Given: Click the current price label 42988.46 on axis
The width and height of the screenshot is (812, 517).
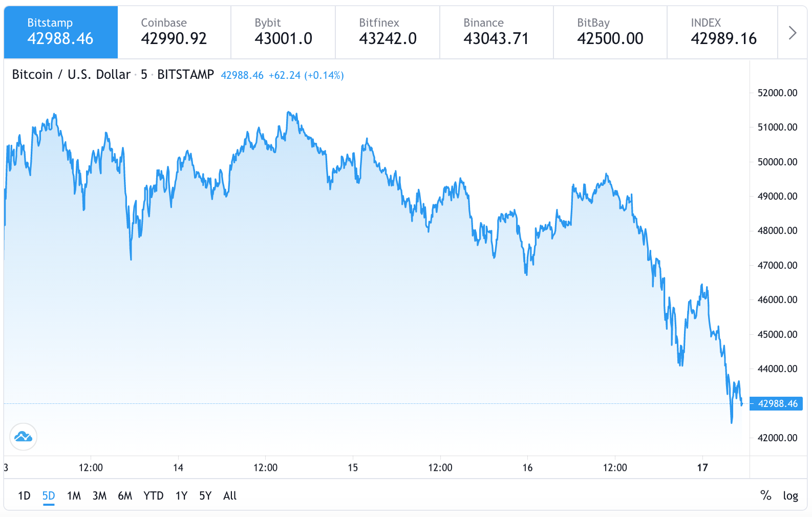Looking at the screenshot, I should (776, 403).
